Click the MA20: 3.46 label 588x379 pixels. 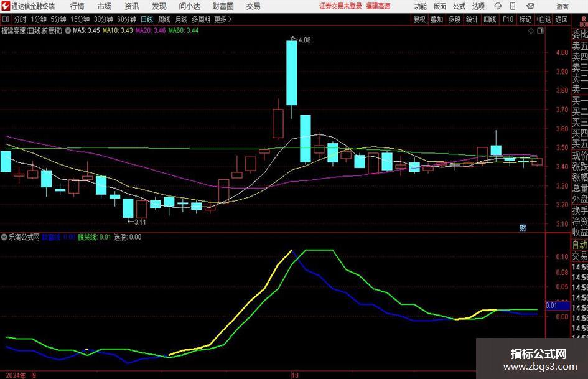click(151, 30)
